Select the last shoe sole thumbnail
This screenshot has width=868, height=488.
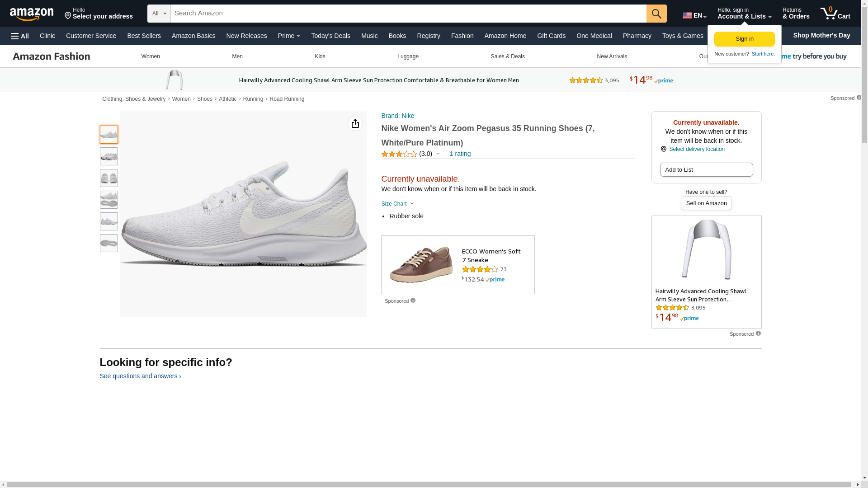pyautogui.click(x=109, y=243)
